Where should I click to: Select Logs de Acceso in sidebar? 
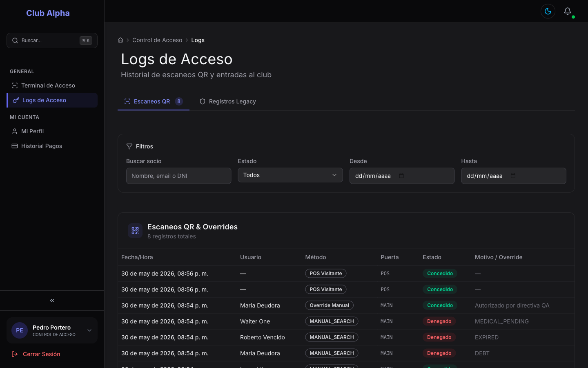tap(52, 100)
